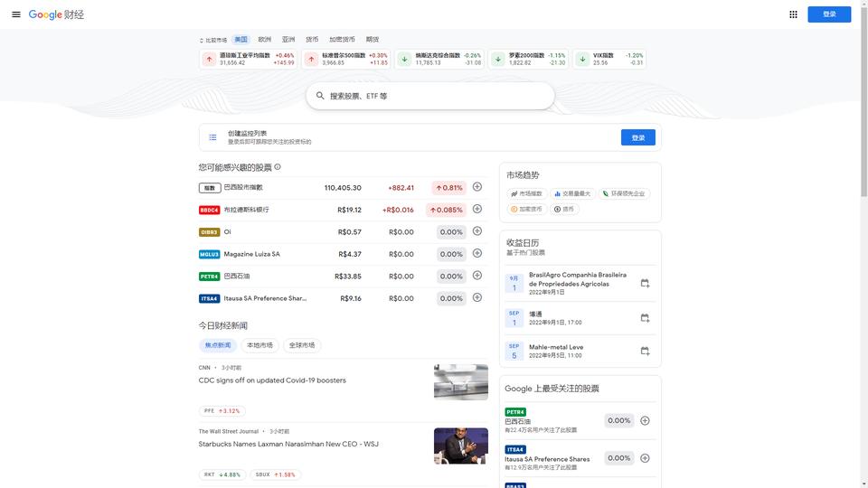Screen dimensions: 868x488
Task: Click the 创建监控列表 list icon
Action: coord(212,137)
